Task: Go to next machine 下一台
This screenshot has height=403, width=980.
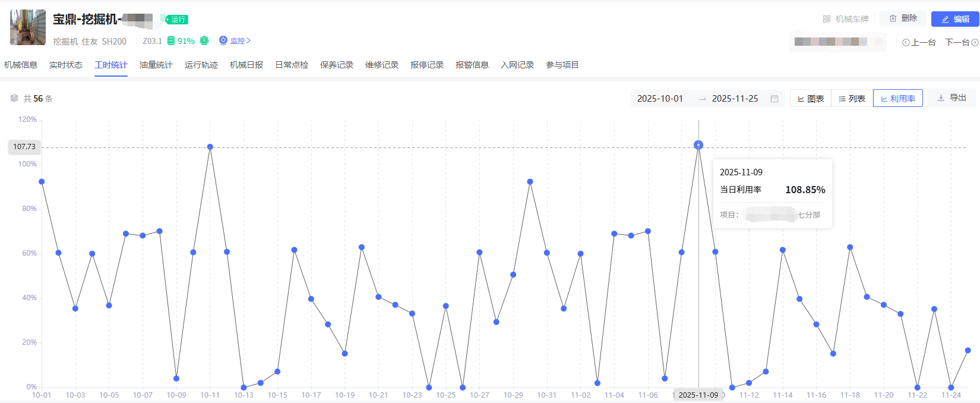Action: pos(962,42)
